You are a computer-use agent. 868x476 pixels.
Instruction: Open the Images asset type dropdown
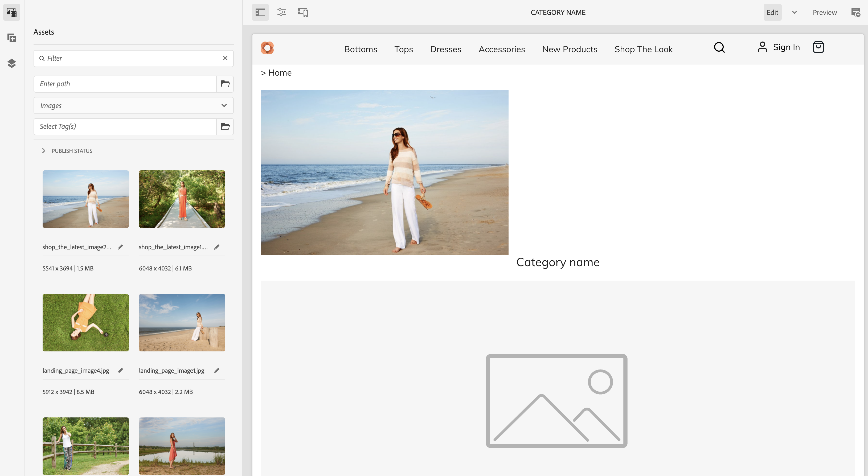click(x=133, y=105)
